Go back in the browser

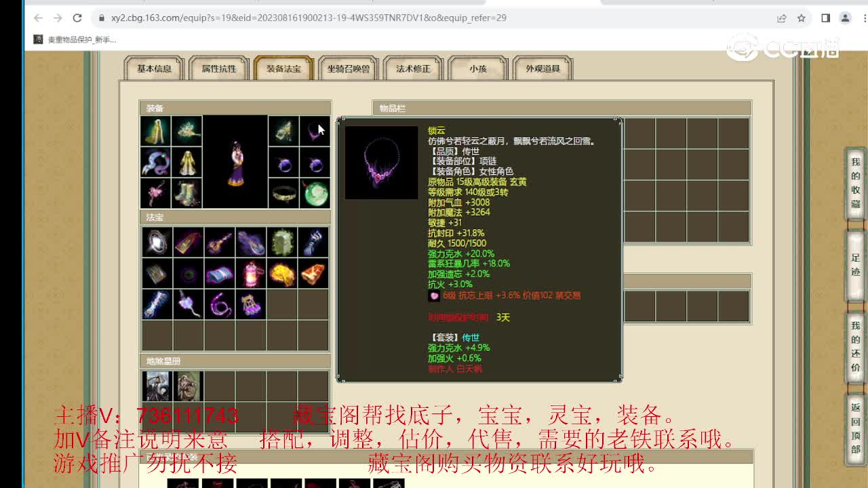point(38,18)
